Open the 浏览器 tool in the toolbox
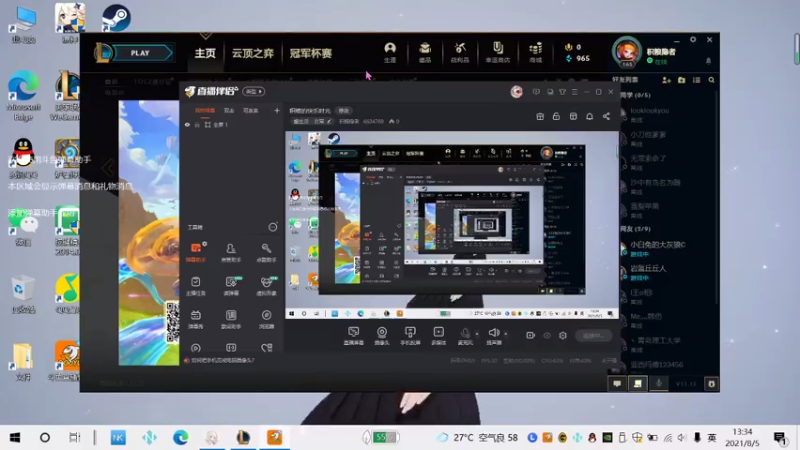Screen dimensions: 800x450 pyautogui.click(x=266, y=319)
